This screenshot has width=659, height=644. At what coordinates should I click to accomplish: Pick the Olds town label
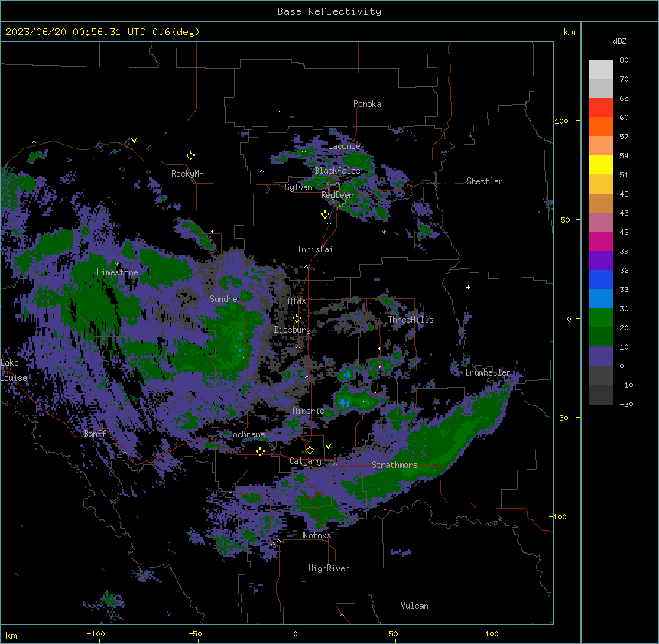tap(297, 301)
